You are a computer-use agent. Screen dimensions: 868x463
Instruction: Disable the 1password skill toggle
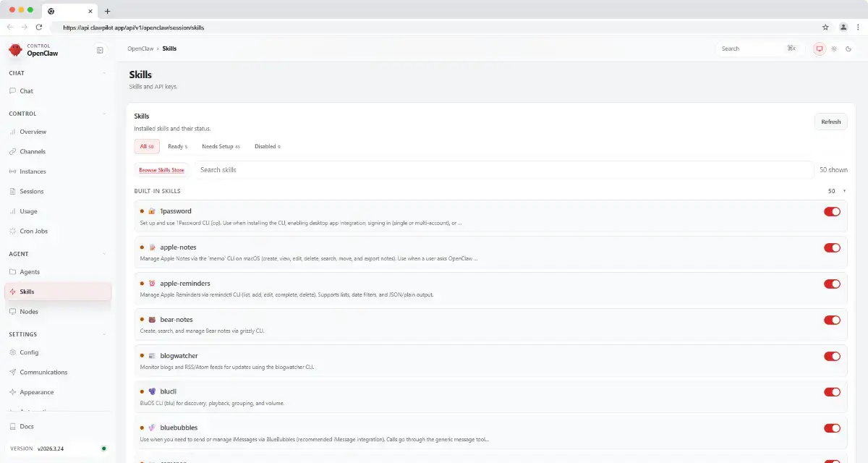pyautogui.click(x=832, y=211)
